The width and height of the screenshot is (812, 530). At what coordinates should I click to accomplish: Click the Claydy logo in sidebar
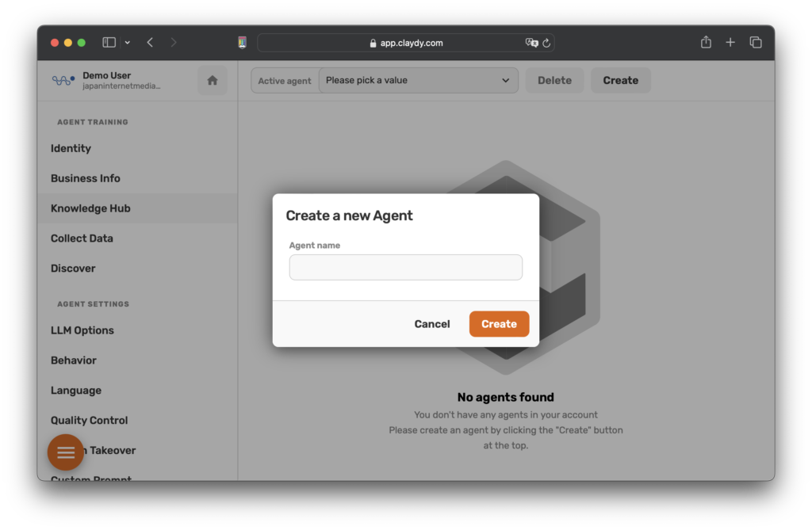(63, 80)
